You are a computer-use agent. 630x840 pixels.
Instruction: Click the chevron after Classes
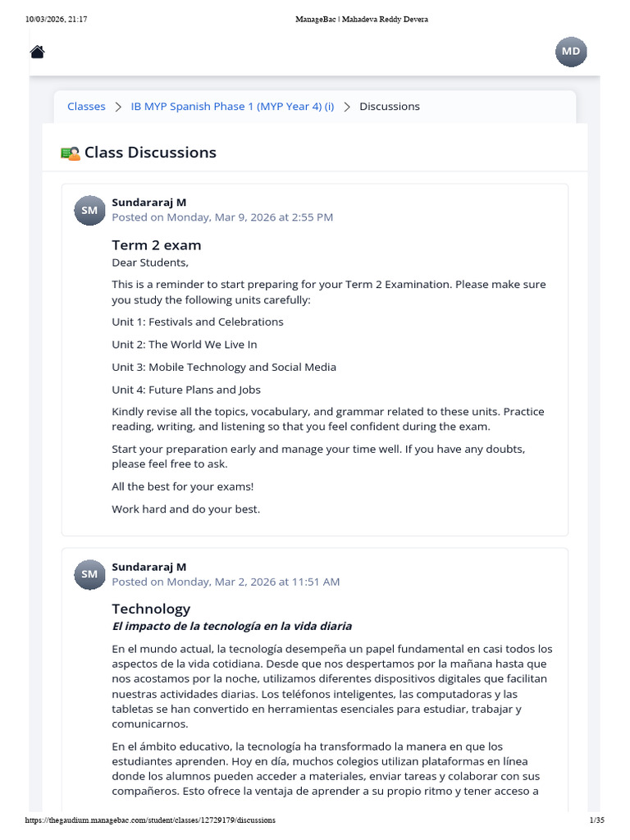118,107
